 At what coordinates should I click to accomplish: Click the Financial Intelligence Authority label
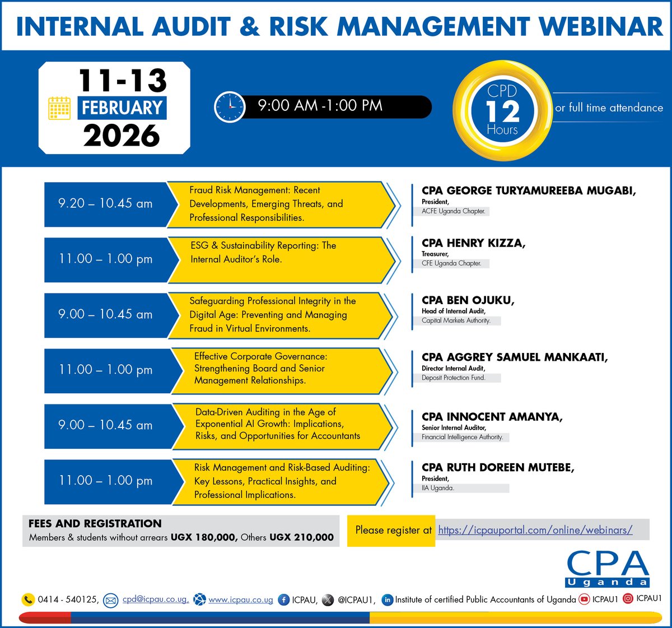click(x=463, y=437)
